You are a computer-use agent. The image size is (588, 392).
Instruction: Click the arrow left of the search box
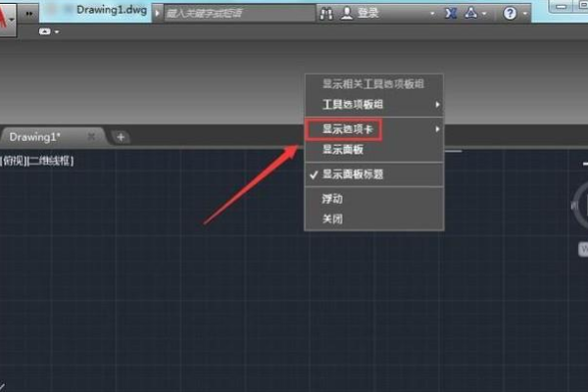[x=158, y=14]
